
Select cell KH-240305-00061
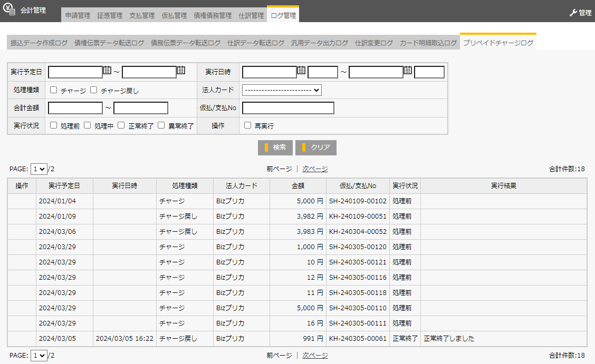[x=358, y=339]
